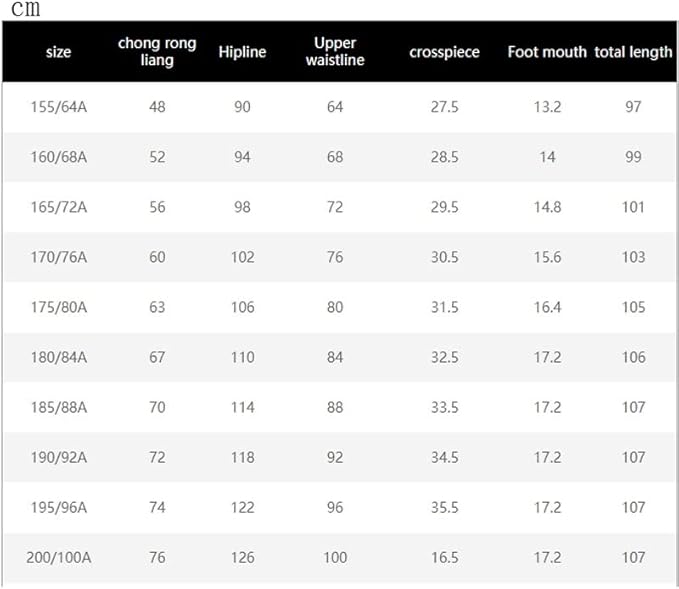Click the foot mouth value 15.6
The width and height of the screenshot is (679, 589).
tap(547, 257)
